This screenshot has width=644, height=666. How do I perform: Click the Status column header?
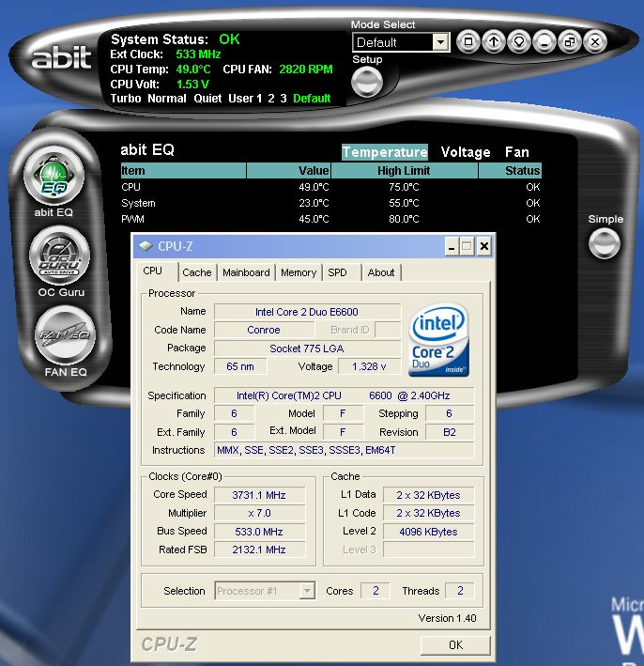pos(510,170)
